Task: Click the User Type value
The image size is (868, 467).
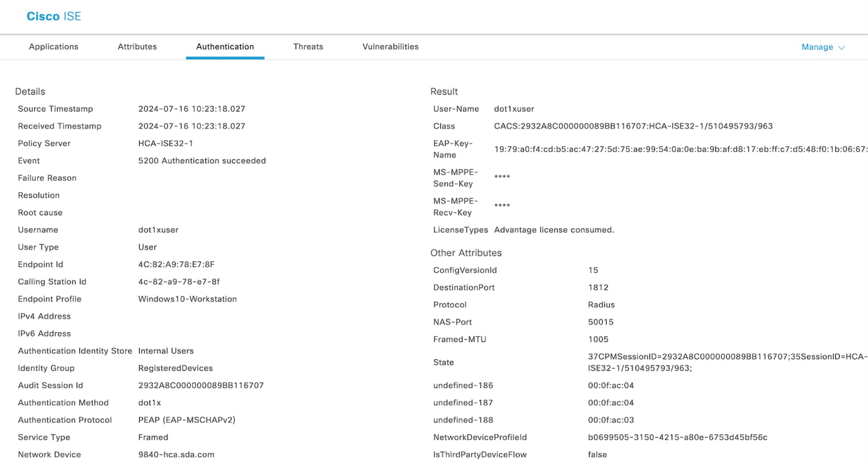Action: tap(147, 247)
